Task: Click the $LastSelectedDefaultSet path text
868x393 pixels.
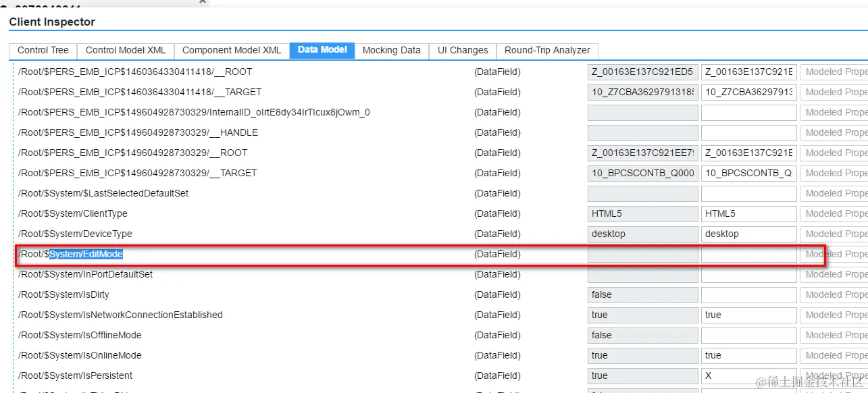Action: 103,193
